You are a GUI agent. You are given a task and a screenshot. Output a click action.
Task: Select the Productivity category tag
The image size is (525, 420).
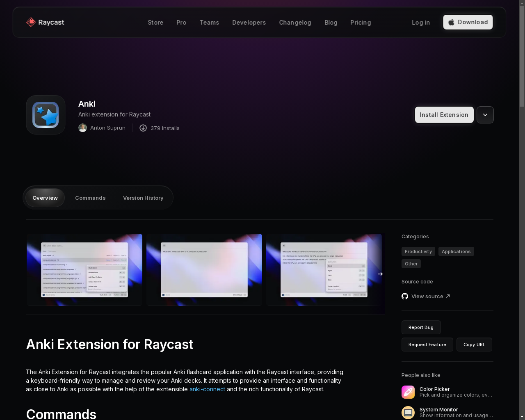pyautogui.click(x=418, y=251)
